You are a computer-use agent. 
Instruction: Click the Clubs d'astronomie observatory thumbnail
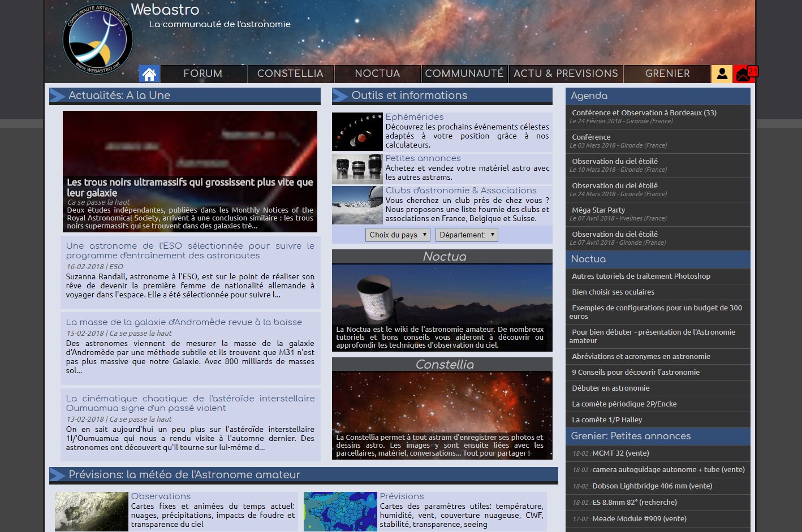click(357, 205)
